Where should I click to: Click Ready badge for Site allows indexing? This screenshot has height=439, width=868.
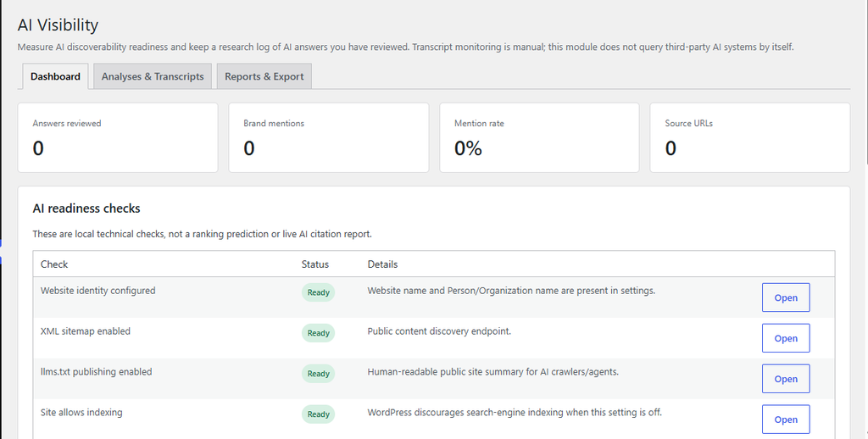(319, 414)
